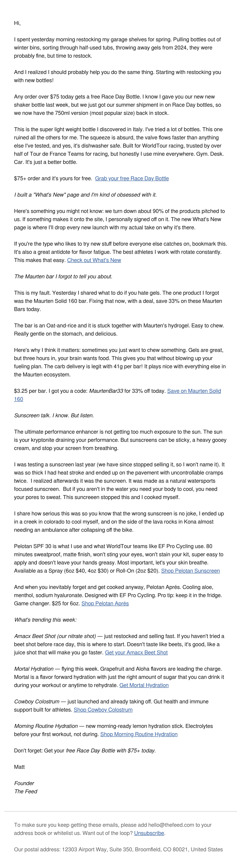Visit the Shop Pelotan Aprés link
Screen dimensions: 237x868
pyautogui.click(x=105, y=603)
